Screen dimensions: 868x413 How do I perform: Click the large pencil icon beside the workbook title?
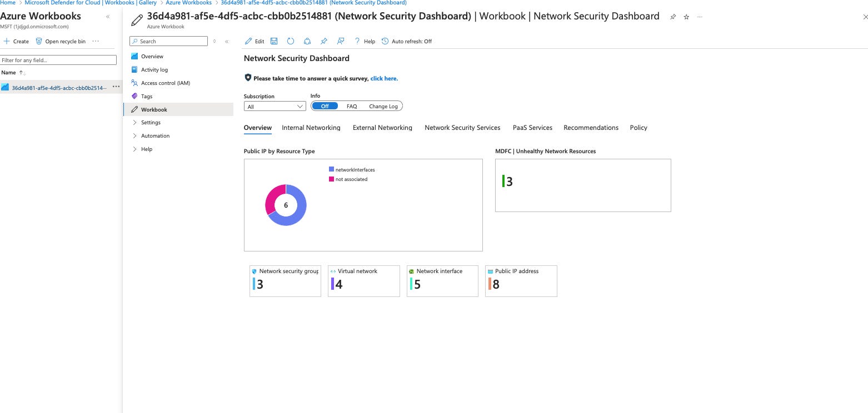tap(137, 21)
